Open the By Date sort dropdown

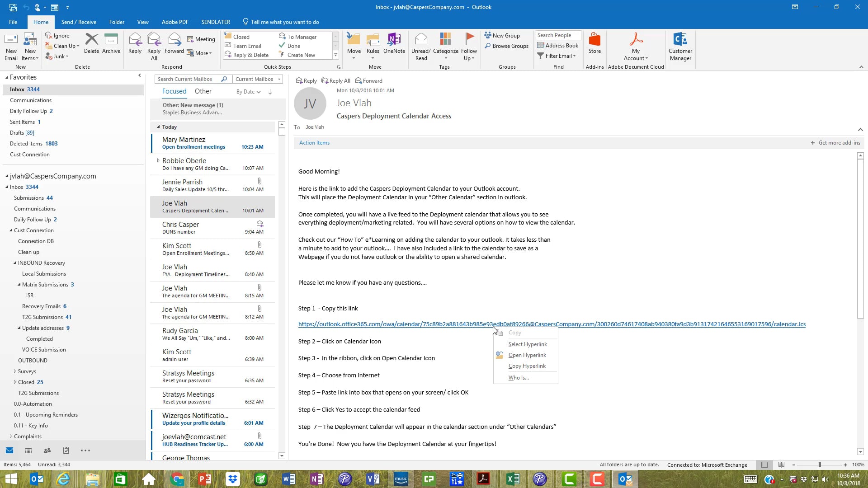(x=248, y=92)
